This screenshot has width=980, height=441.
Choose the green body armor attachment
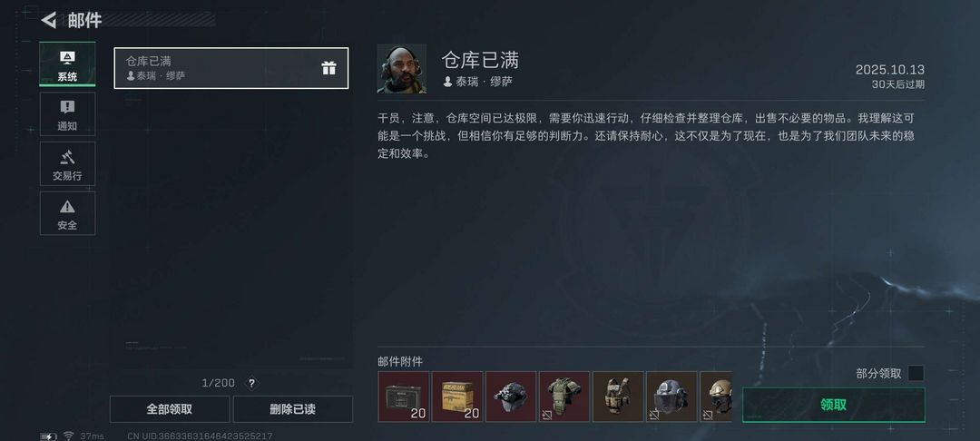click(564, 397)
